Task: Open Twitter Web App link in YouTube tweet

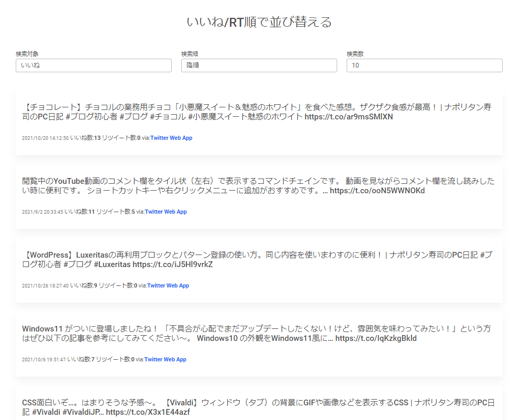Action: click(166, 212)
